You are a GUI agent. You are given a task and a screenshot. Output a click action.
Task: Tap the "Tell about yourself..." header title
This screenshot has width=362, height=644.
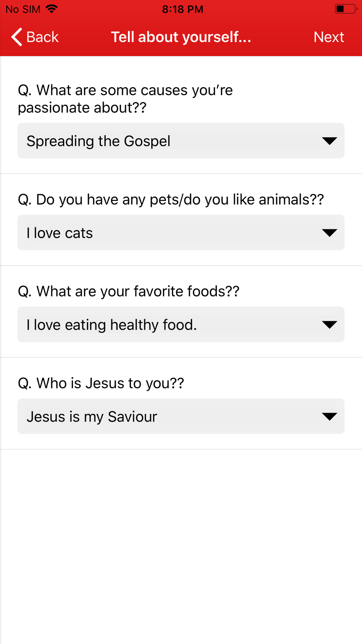(181, 37)
